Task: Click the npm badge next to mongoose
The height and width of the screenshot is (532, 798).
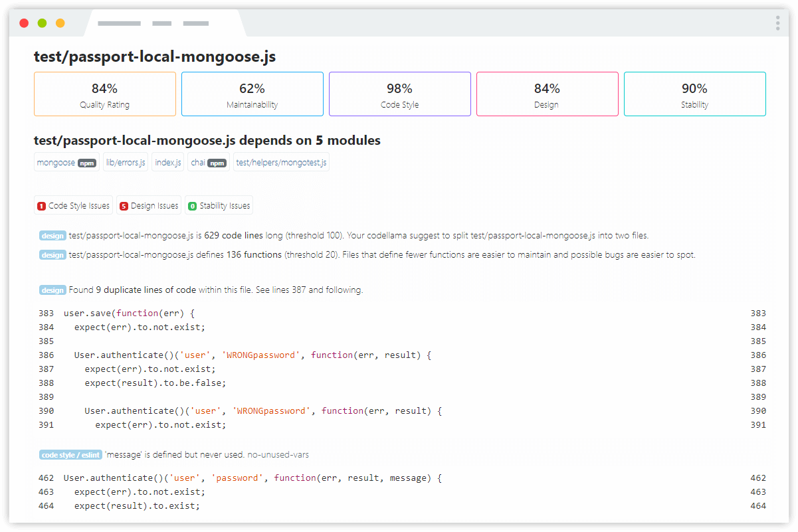Action: [87, 163]
